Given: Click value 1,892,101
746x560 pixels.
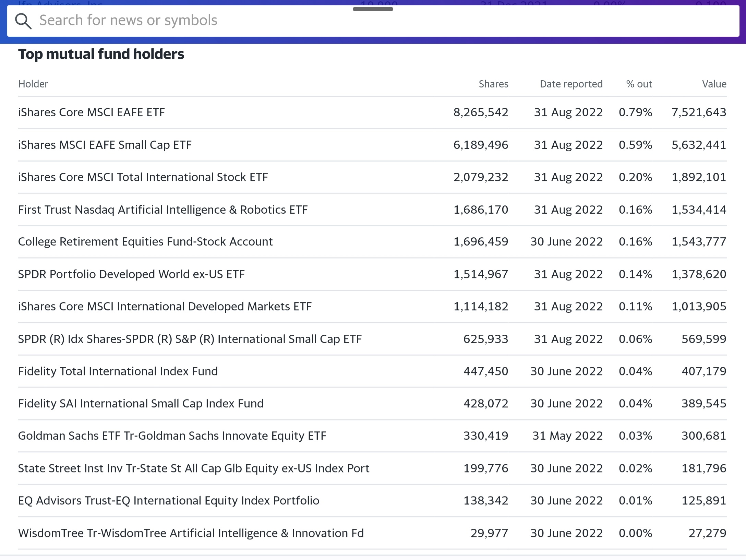Looking at the screenshot, I should click(x=699, y=177).
